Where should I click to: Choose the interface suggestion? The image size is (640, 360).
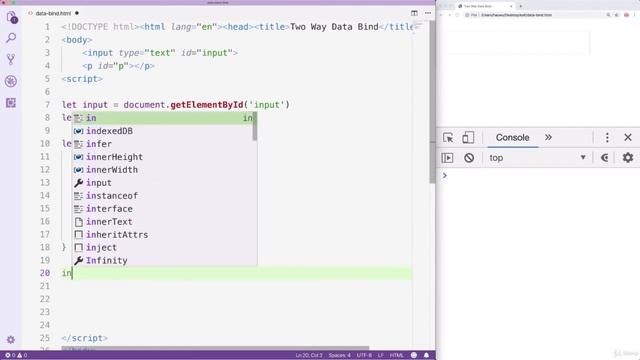(x=164, y=209)
